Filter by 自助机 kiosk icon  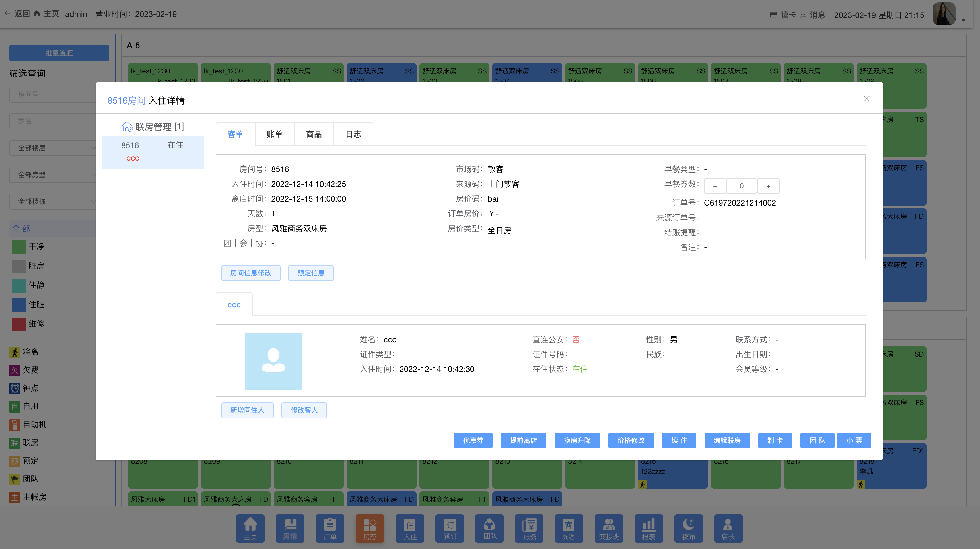(15, 425)
